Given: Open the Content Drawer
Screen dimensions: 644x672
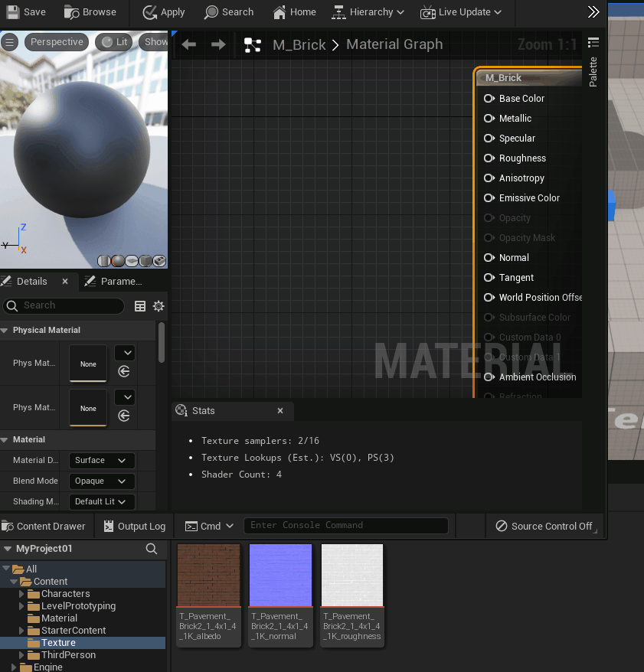Looking at the screenshot, I should click(x=44, y=527).
